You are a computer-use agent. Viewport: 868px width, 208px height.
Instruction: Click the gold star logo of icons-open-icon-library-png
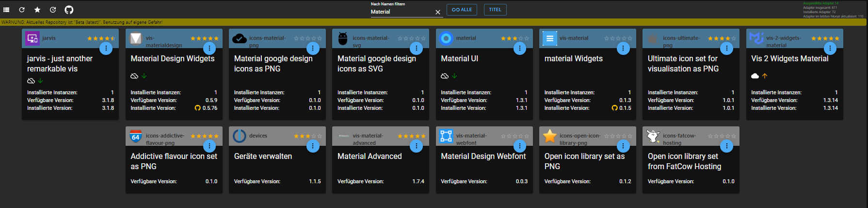pos(550,136)
